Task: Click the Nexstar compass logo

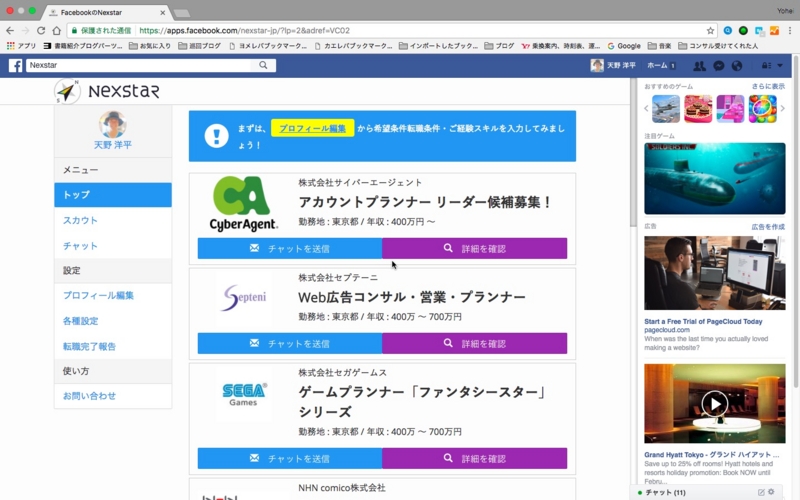Action: tap(67, 92)
